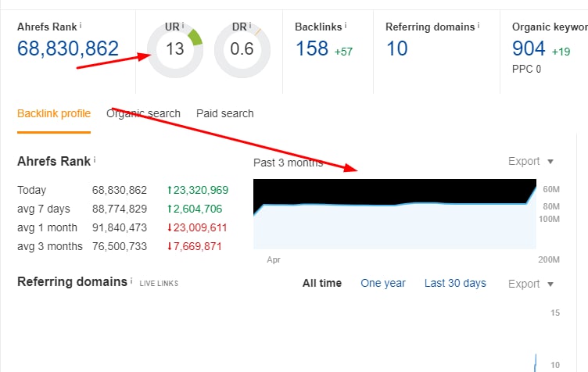Click the +57 backlinks change value
The height and width of the screenshot is (372, 588).
pos(343,52)
